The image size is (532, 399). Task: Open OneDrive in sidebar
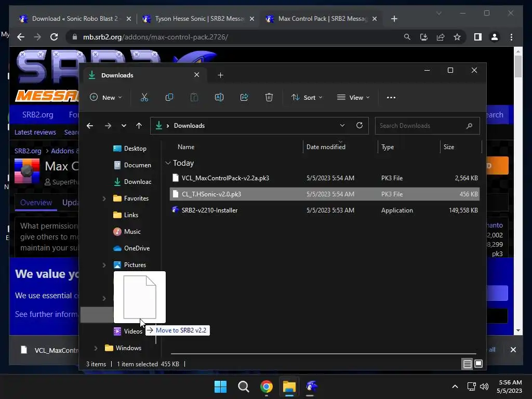click(131, 248)
